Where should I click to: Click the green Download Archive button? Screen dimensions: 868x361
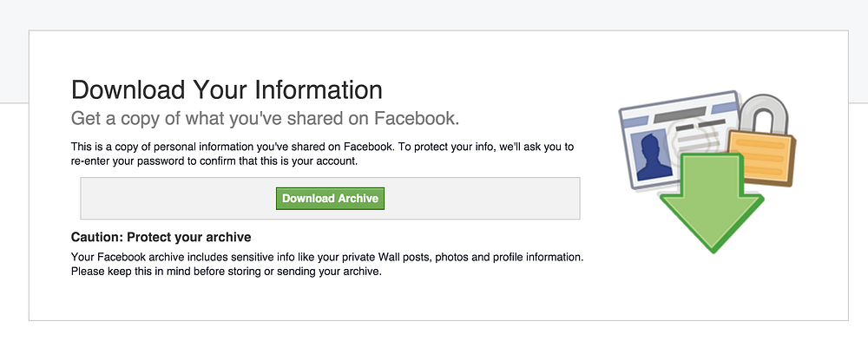[330, 198]
